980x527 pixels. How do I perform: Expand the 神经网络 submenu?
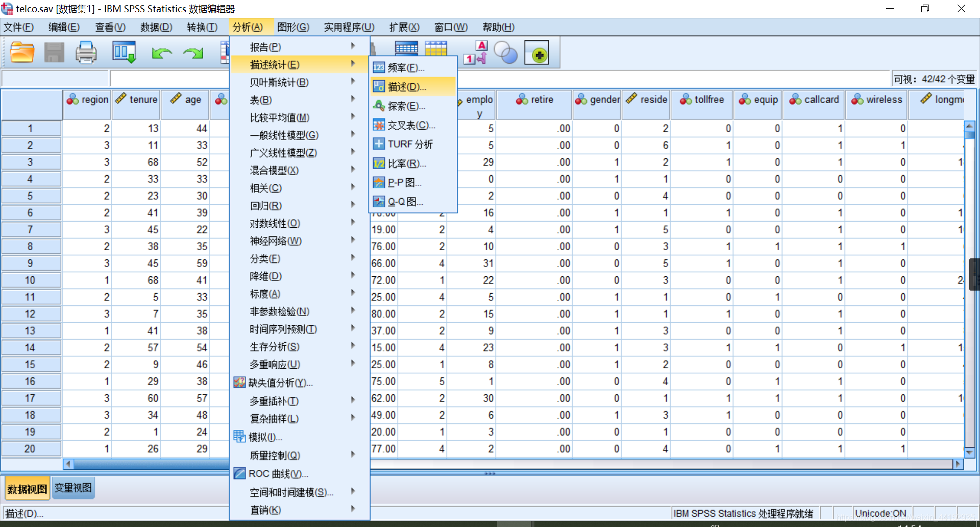tap(300, 241)
